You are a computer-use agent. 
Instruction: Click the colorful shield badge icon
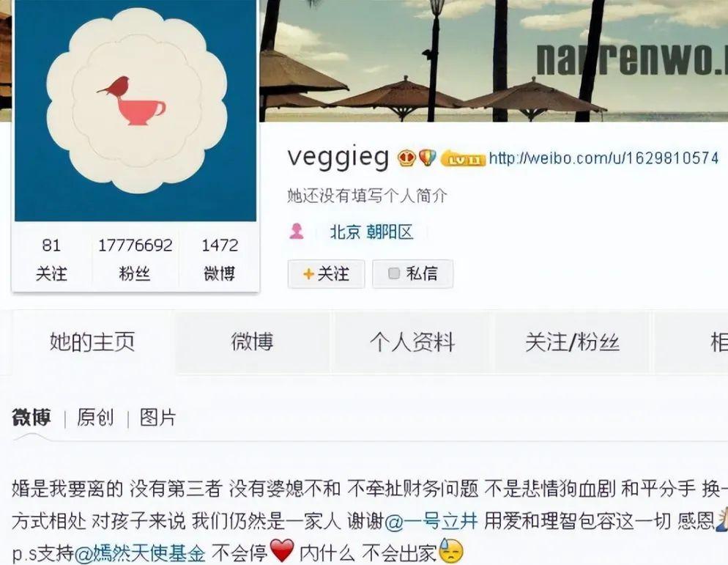(427, 158)
